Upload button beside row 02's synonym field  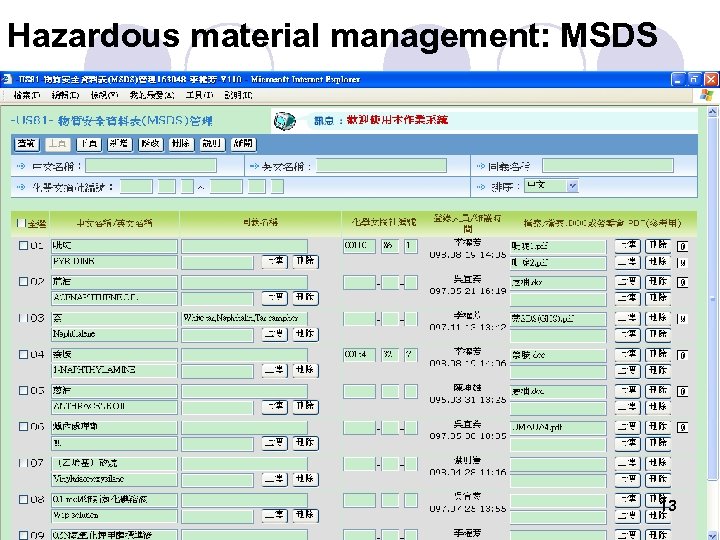tap(275, 298)
